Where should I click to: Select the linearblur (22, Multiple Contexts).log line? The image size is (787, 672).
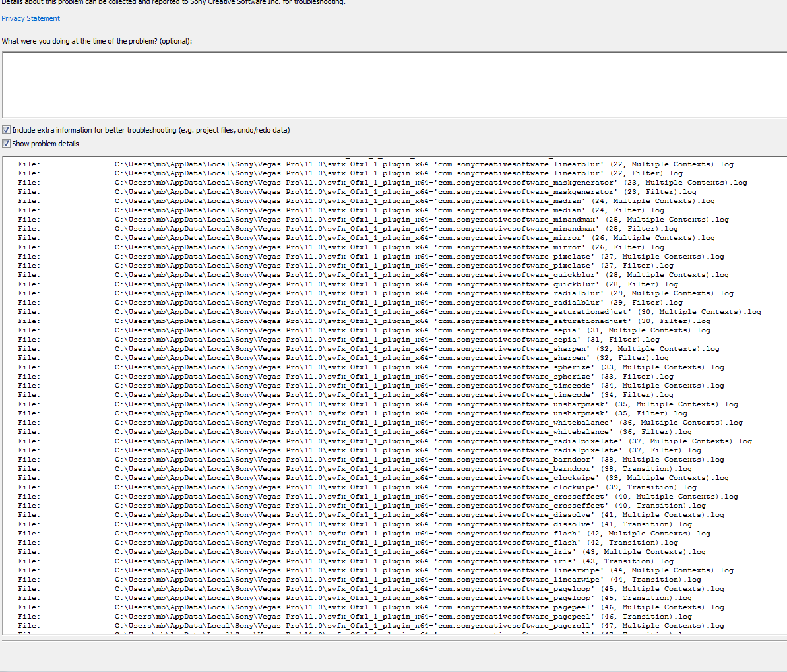click(x=375, y=164)
